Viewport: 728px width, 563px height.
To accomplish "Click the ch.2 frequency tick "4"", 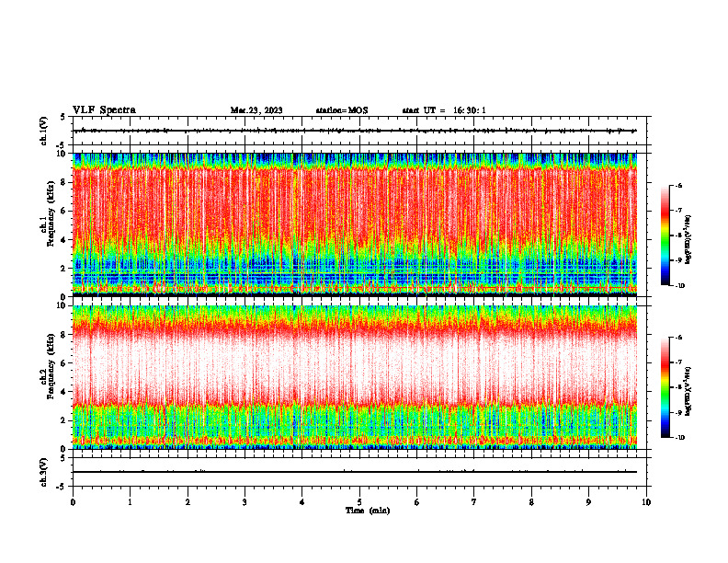I will click(x=64, y=392).
